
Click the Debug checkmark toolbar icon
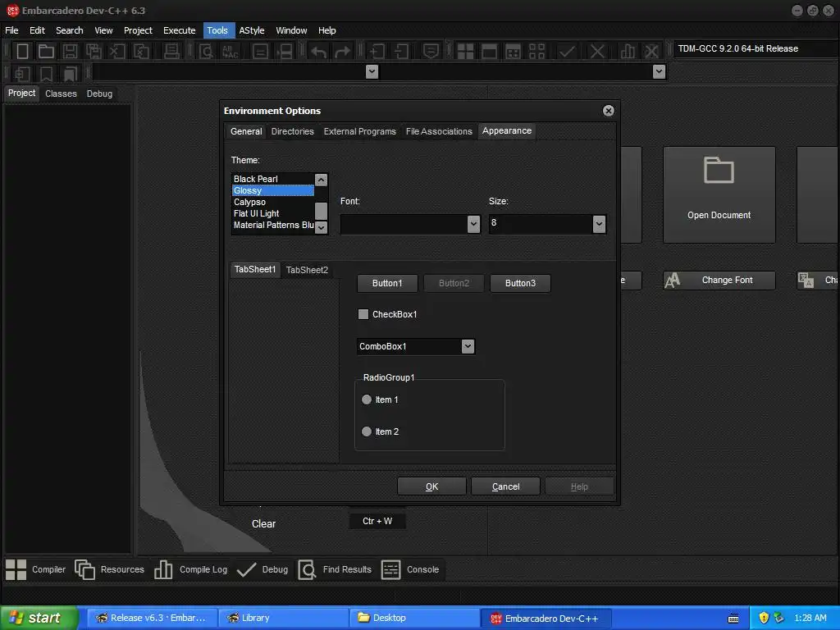(567, 52)
